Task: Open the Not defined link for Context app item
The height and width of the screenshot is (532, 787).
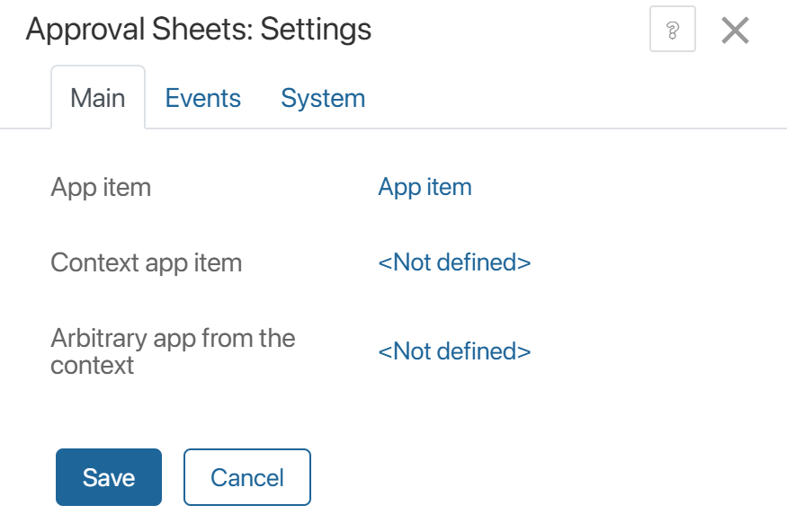Action: pos(455,262)
